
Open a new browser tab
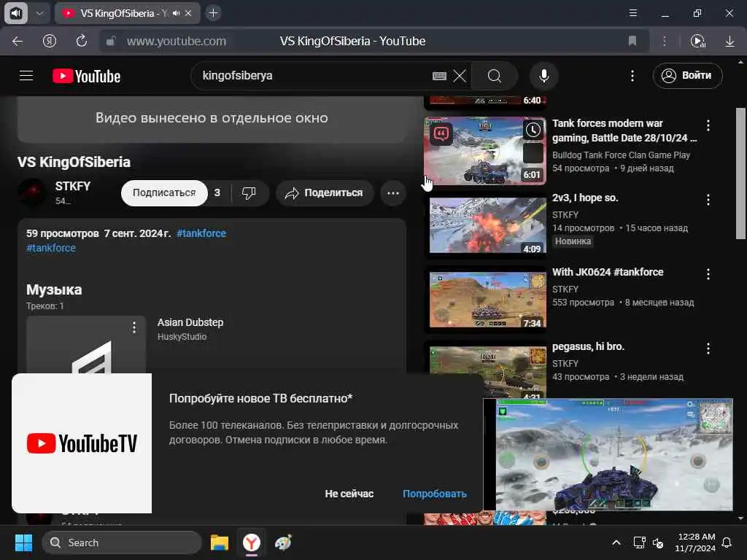pos(214,13)
